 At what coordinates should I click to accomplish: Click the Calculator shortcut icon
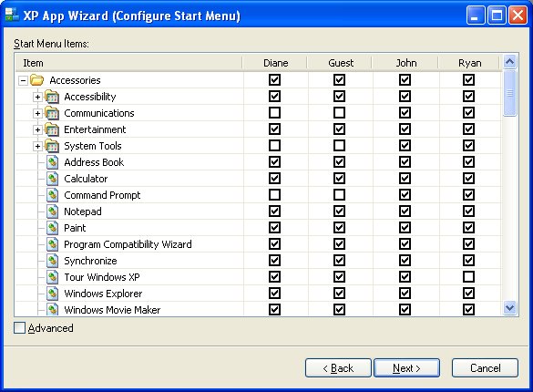(x=52, y=179)
